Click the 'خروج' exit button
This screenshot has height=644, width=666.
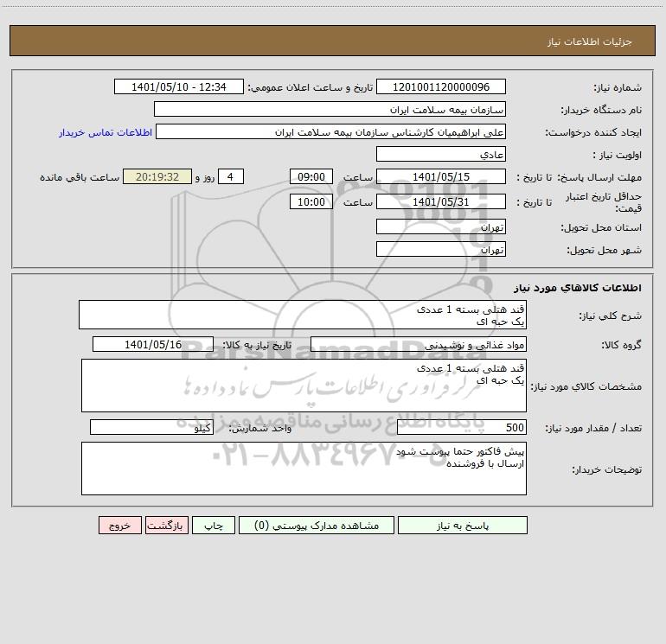point(119,525)
